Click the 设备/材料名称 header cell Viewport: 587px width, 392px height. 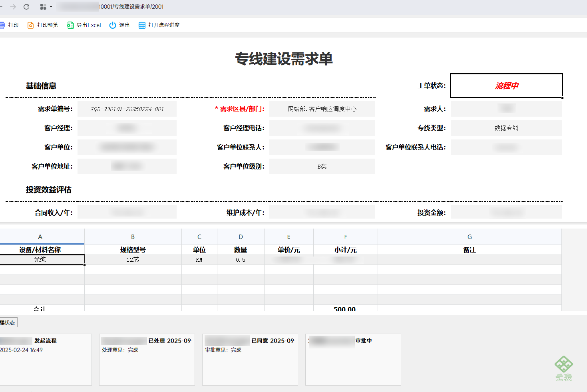pyautogui.click(x=42, y=250)
